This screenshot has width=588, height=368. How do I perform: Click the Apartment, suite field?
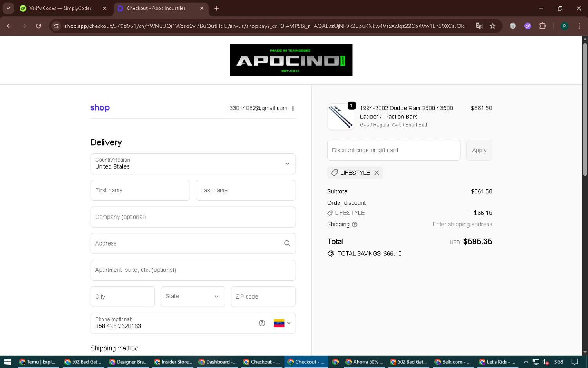click(x=193, y=270)
